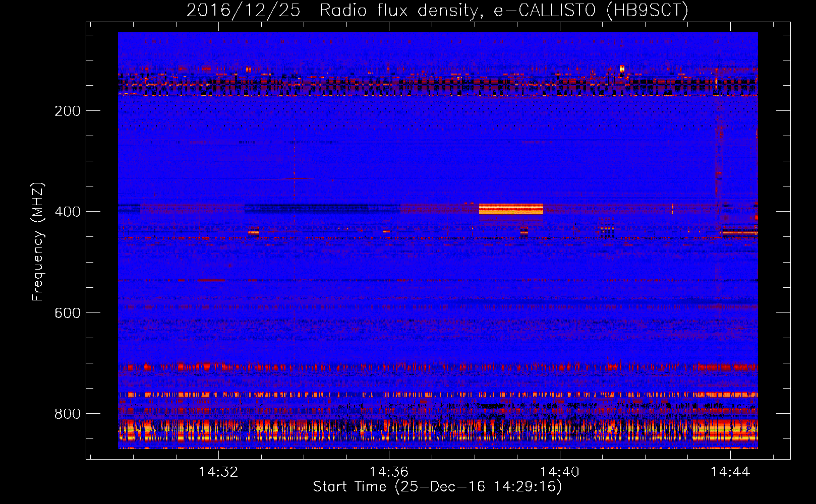Screen dimensions: 816x504
Task: Click the 14:36 time tick label
Action: (x=389, y=472)
